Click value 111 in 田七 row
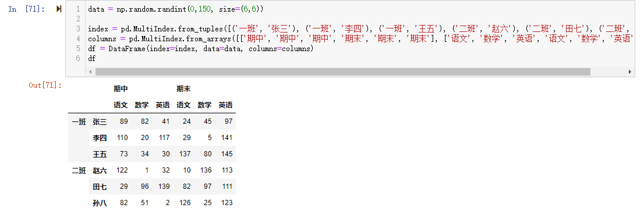Viewport: 644px width, 215px height. coord(227,187)
